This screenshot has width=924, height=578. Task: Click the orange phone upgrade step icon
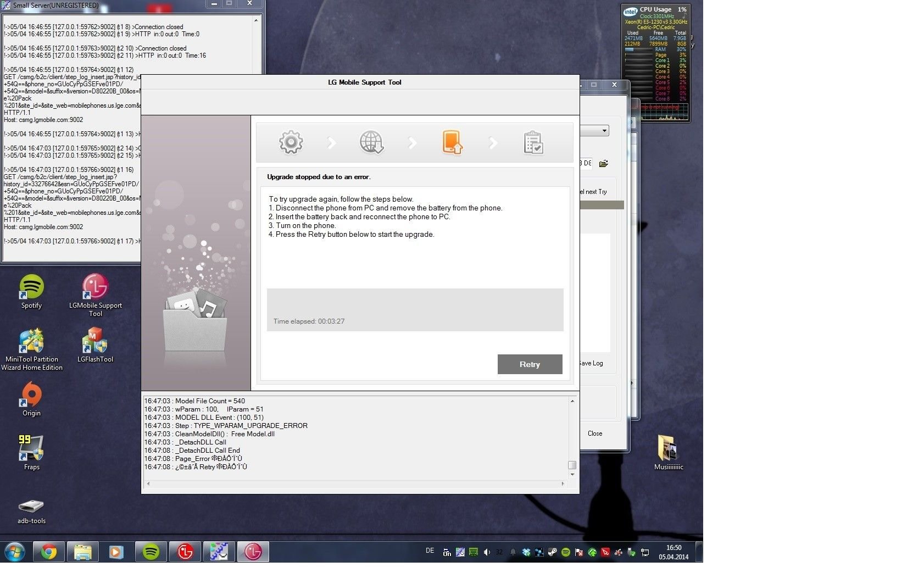point(452,142)
